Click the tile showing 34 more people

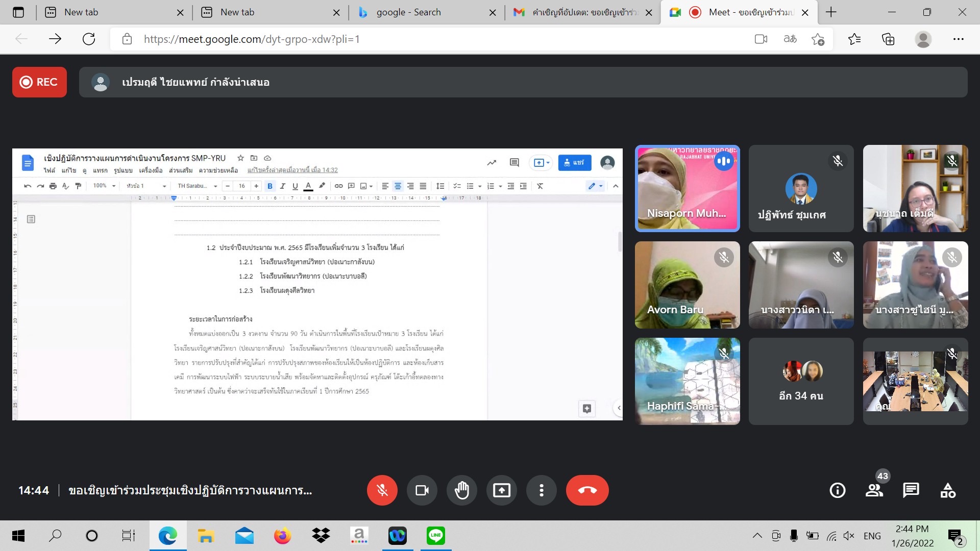[x=801, y=381]
